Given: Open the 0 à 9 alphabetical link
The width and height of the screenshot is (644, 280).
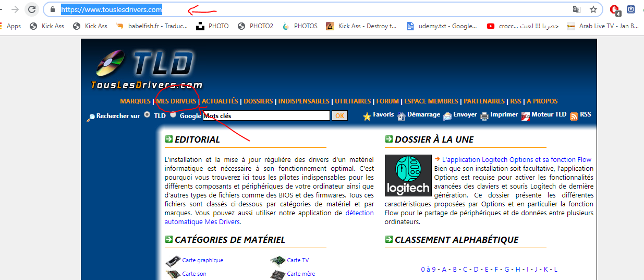Looking at the screenshot, I should point(429,270).
